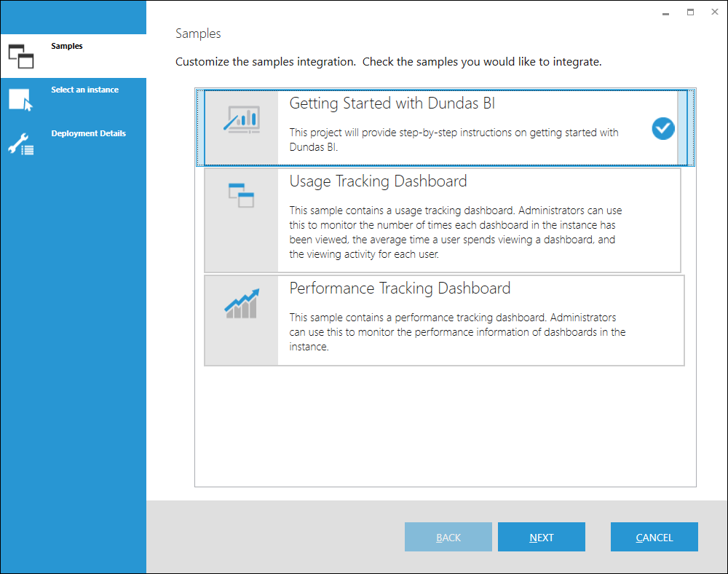Click the Performance Tracking rising chart icon
This screenshot has width=728, height=574.
pos(242,303)
